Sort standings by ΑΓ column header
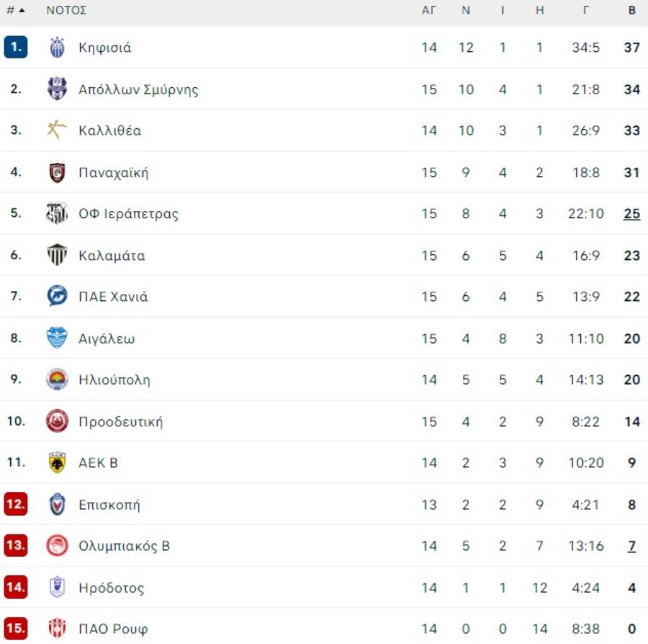This screenshot has width=648, height=644. pyautogui.click(x=428, y=10)
